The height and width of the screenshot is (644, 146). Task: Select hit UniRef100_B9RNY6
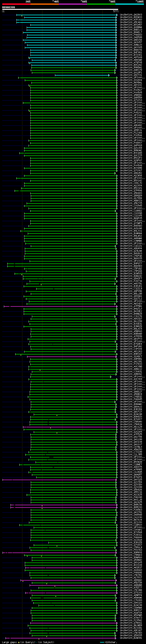(131, 552)
